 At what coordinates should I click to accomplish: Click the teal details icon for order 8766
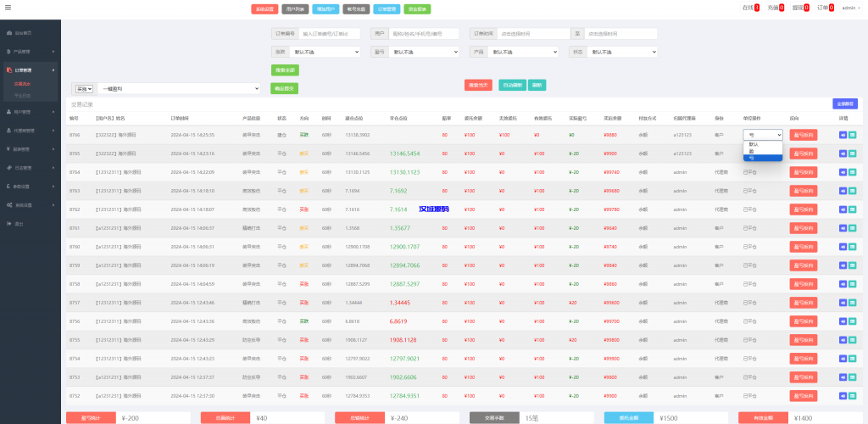click(853, 134)
